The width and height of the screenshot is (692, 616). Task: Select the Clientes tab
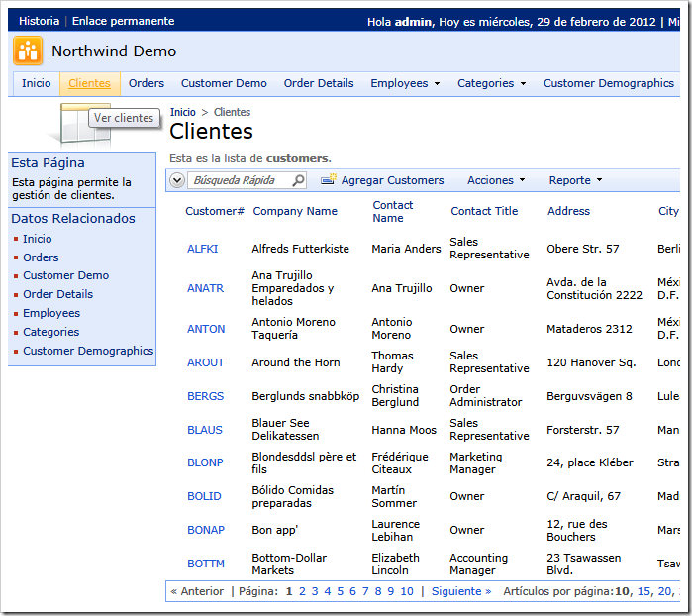point(89,83)
